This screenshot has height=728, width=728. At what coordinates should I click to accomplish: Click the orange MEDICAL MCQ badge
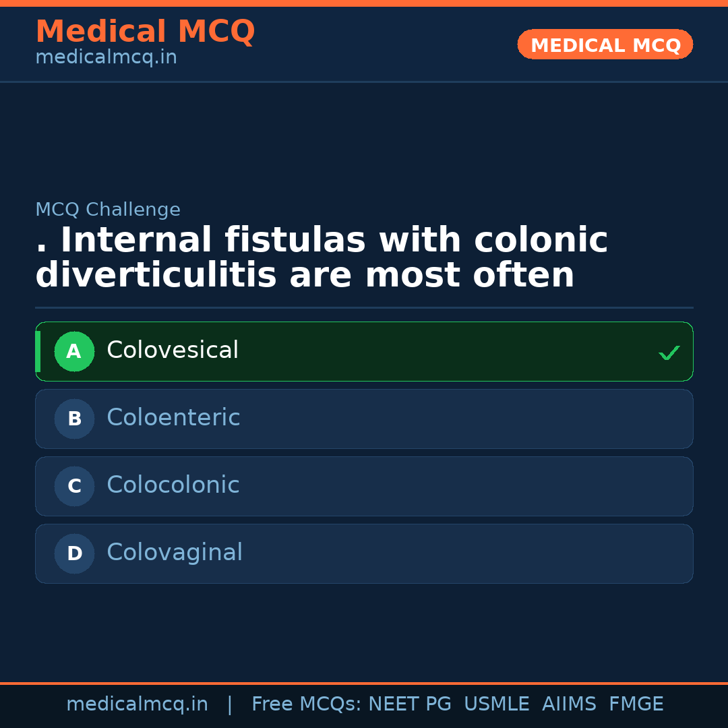click(x=605, y=45)
